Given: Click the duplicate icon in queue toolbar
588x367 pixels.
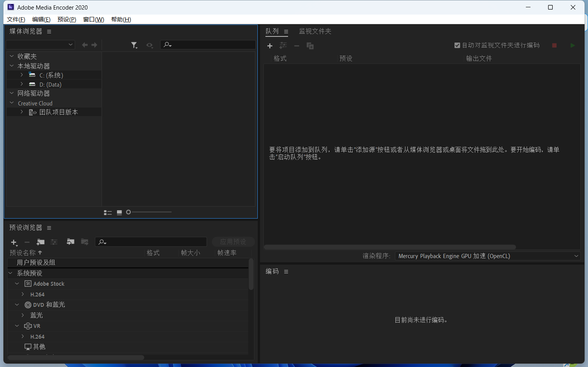Looking at the screenshot, I should tap(310, 46).
